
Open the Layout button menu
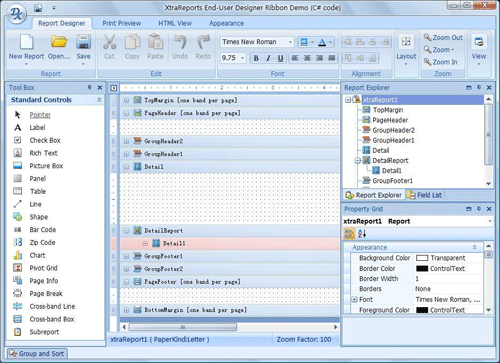(x=406, y=49)
